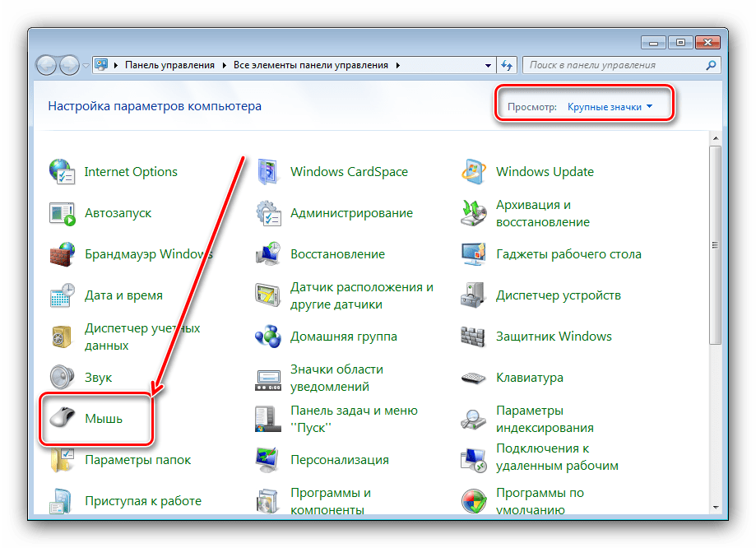Expand the address bar history dropdown arrow
756x548 pixels.
click(x=488, y=66)
